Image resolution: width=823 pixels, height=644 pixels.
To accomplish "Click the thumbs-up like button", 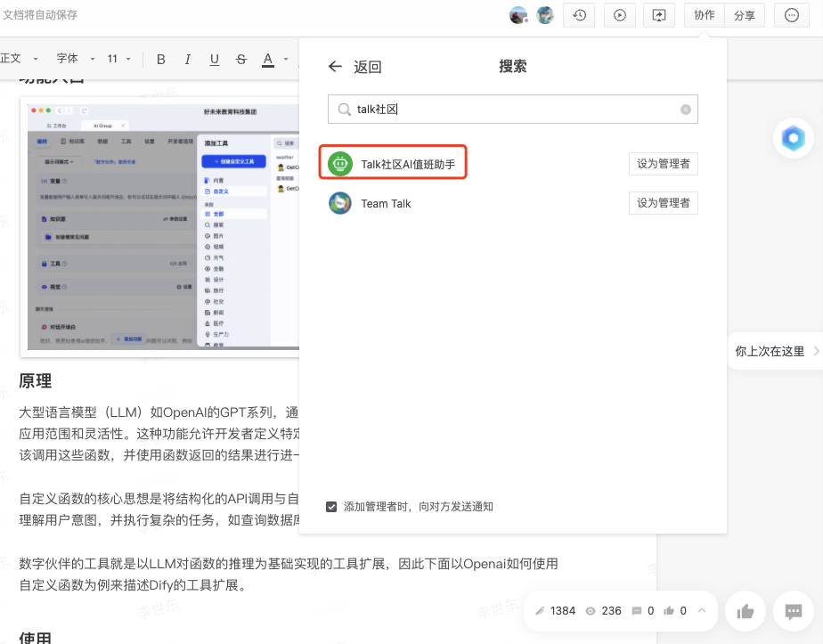I will point(745,611).
